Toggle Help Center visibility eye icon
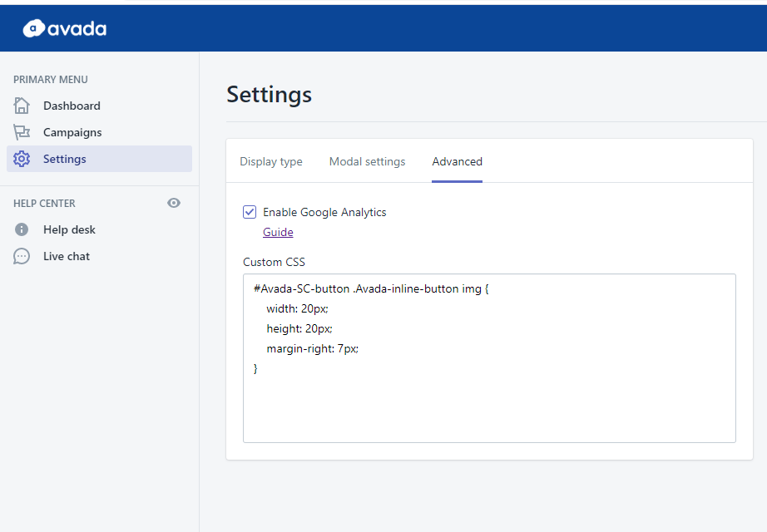 point(174,203)
